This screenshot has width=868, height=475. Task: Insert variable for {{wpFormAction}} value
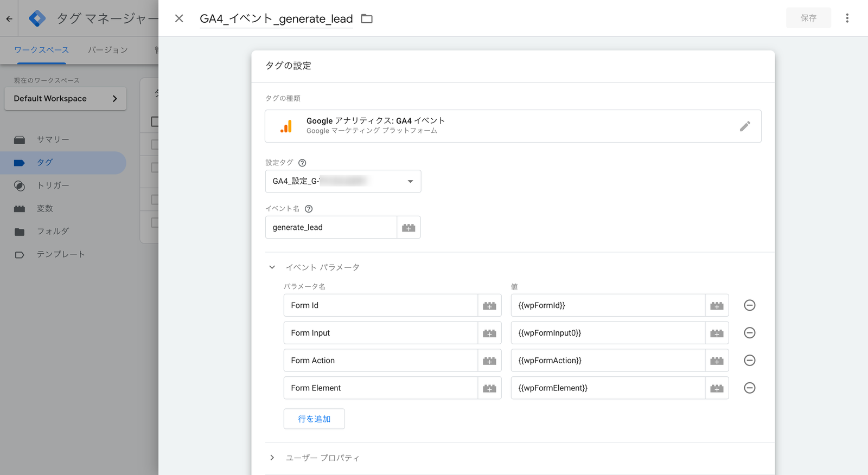(x=717, y=361)
